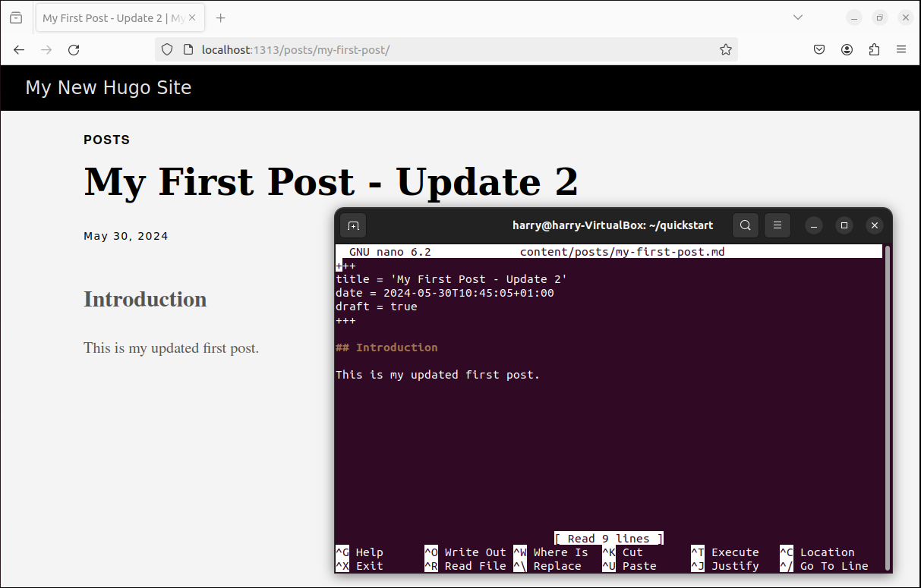Open the Firefox account menu
The image size is (921, 588).
tap(847, 49)
